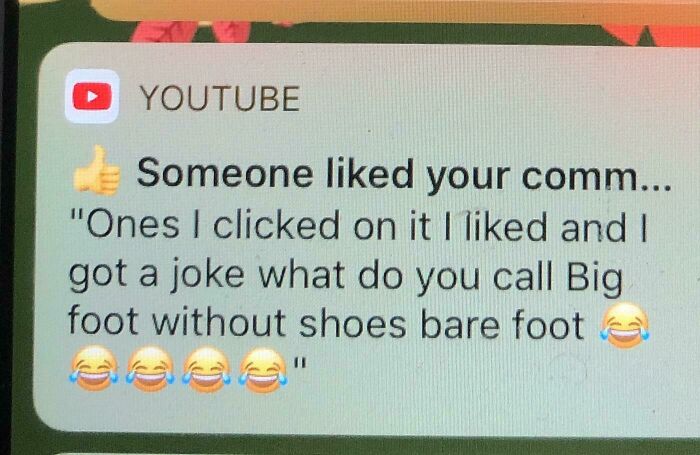This screenshot has width=700, height=455.
Task: Open the "Someone liked your comm..." title
Action: 404,174
